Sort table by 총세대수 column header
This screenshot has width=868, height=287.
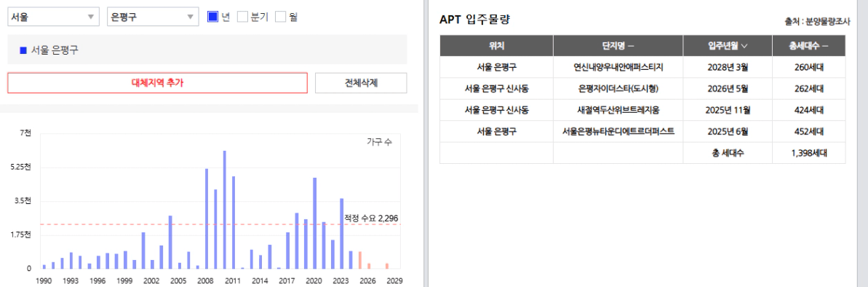[809, 45]
